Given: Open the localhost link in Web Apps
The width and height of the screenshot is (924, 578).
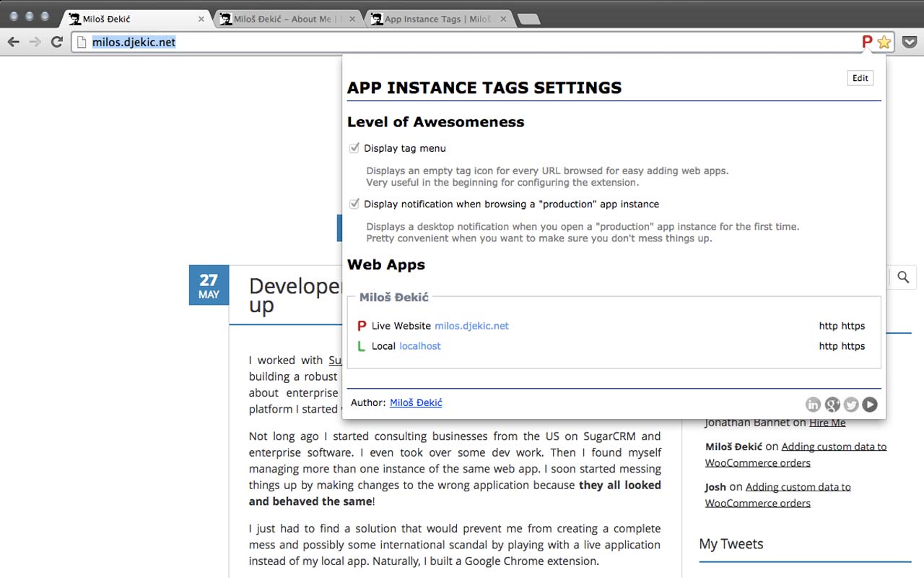Looking at the screenshot, I should tap(420, 346).
